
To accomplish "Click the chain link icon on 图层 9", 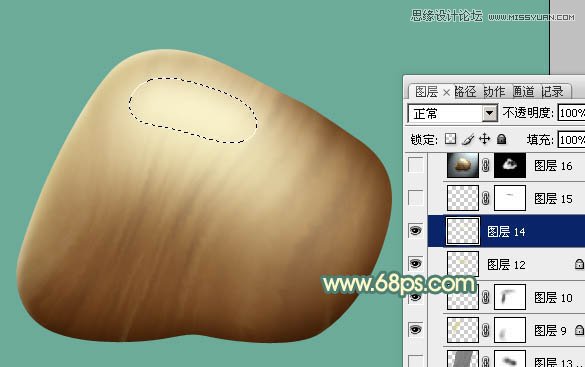I will click(486, 330).
